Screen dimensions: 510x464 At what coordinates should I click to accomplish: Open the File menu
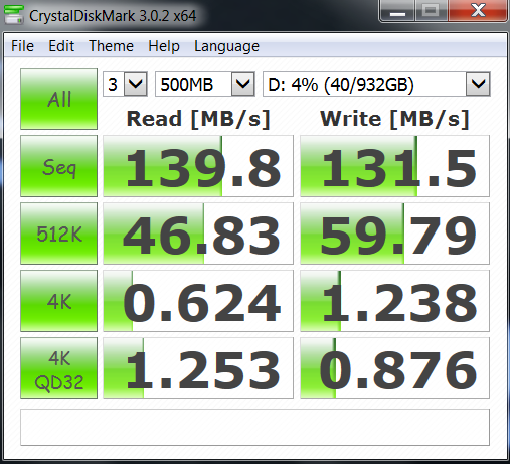pos(22,46)
